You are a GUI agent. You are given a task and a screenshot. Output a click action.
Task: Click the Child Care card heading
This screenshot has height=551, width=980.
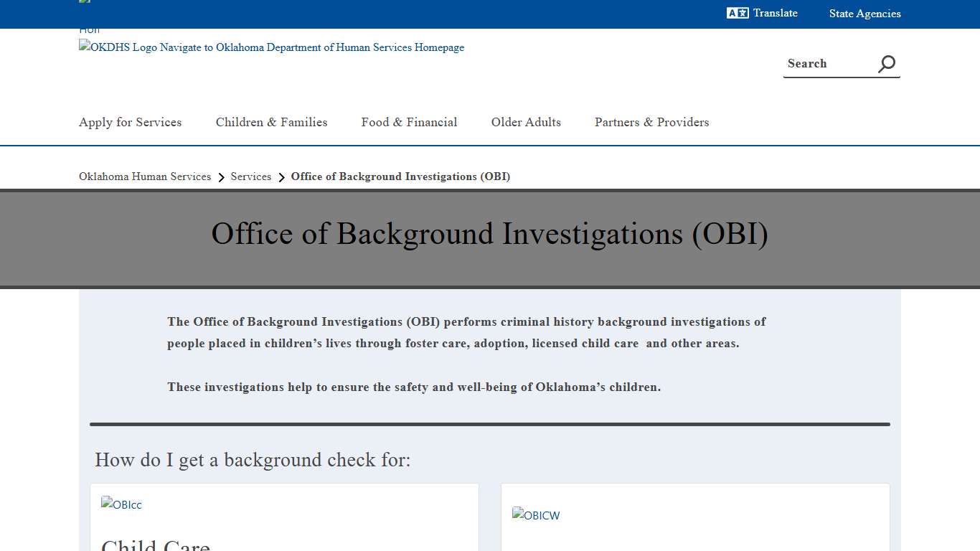156,544
